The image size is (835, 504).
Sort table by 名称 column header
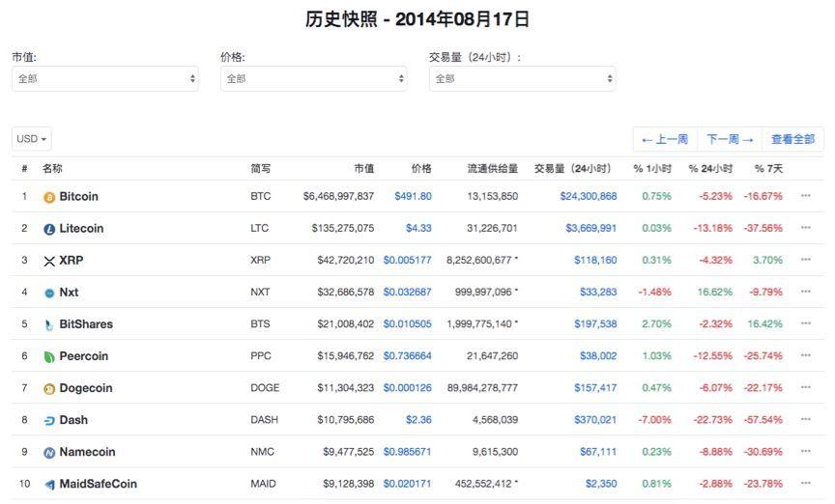click(52, 169)
